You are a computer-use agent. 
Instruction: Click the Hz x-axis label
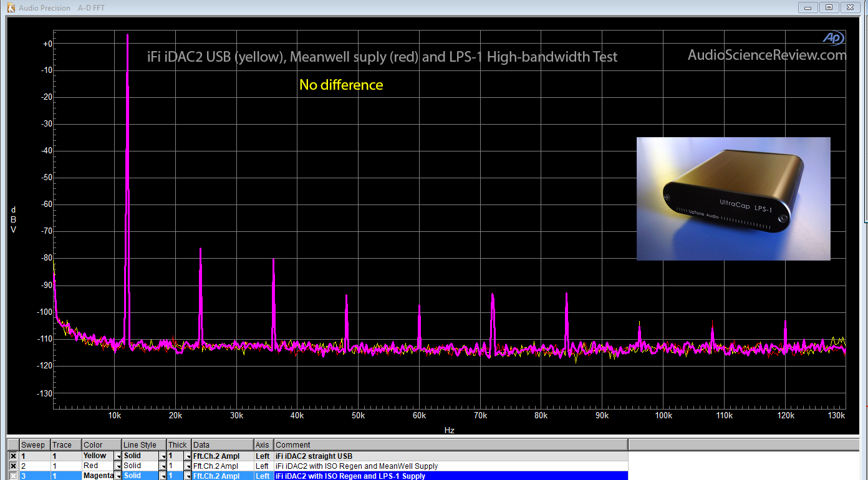450,430
